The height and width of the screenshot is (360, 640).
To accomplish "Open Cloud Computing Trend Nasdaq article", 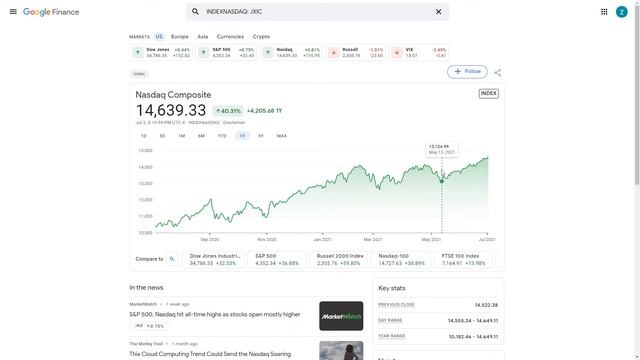I will click(x=210, y=354).
